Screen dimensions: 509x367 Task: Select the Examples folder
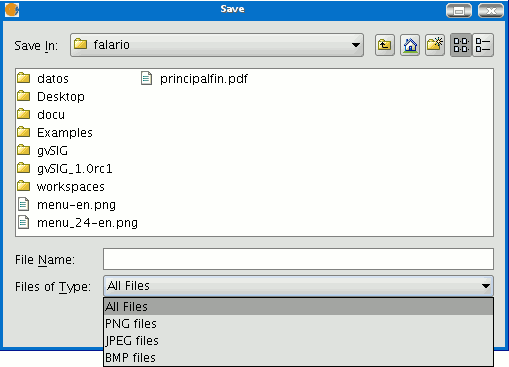click(55, 133)
